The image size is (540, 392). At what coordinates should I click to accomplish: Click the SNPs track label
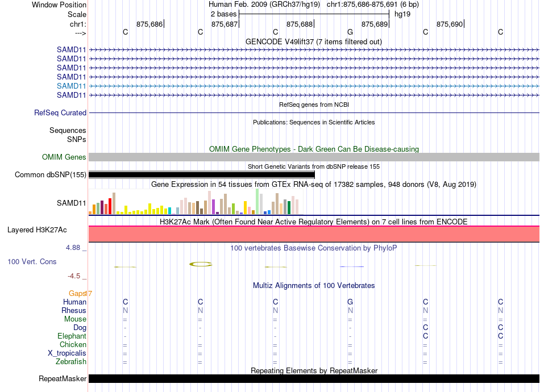[77, 139]
